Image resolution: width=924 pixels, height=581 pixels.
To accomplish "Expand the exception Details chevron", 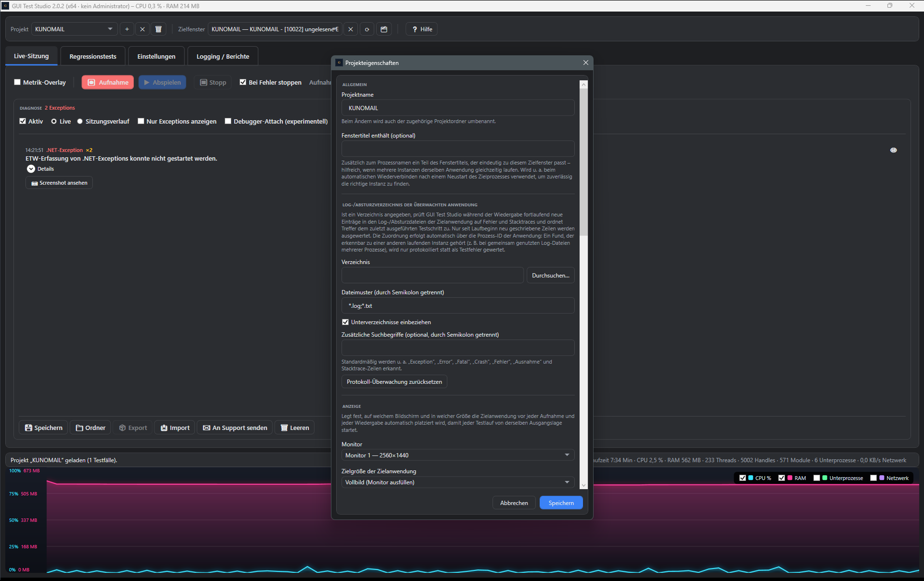I will pos(31,169).
